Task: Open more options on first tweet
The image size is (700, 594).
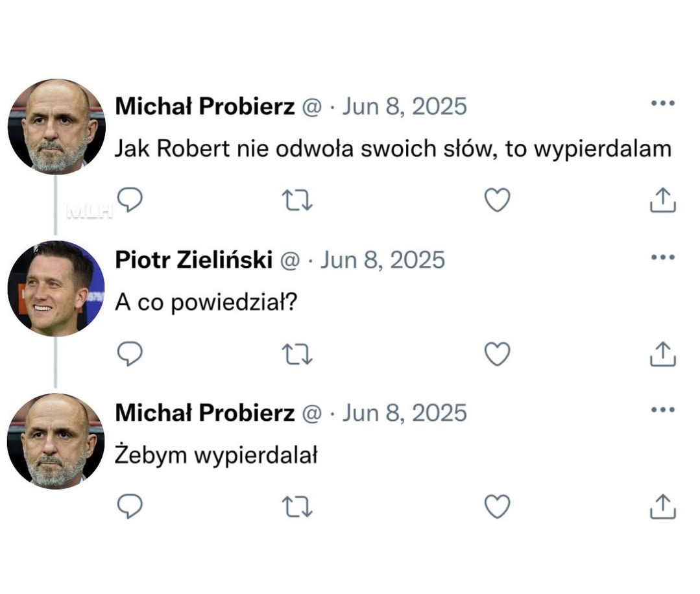Action: pos(662,104)
